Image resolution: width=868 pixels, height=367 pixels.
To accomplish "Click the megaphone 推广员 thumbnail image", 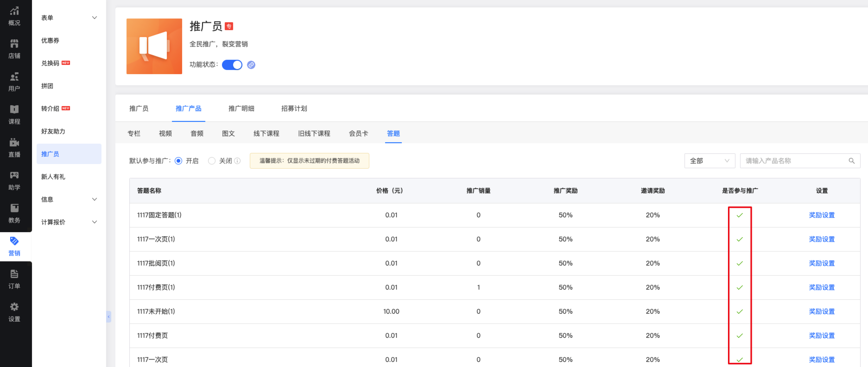I will click(154, 46).
